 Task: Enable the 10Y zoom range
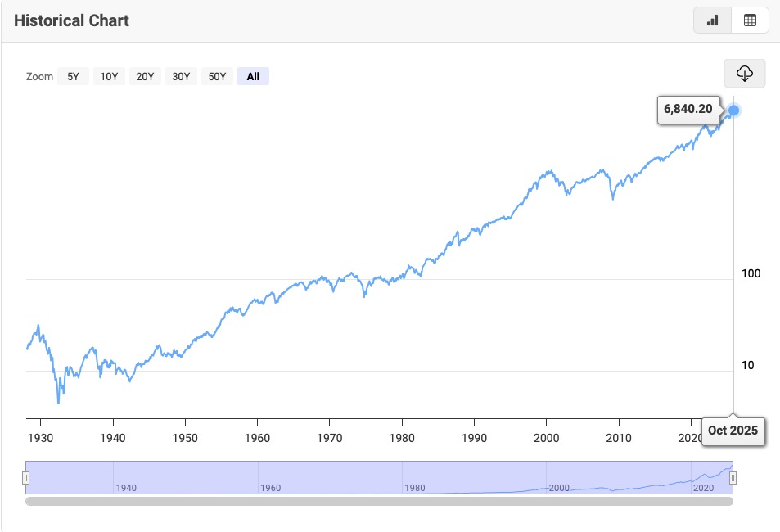(108, 75)
